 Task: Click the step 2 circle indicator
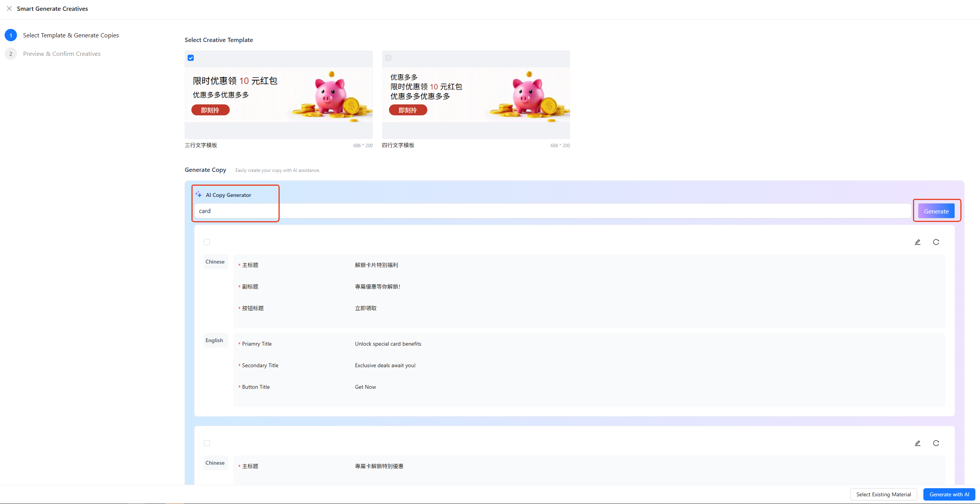[11, 54]
